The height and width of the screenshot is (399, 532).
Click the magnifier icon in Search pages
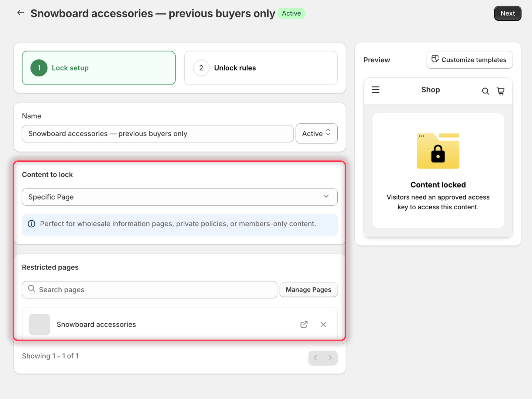32,289
